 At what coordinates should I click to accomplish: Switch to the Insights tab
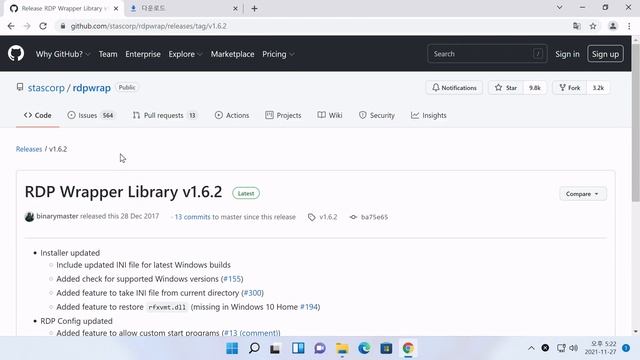(429, 116)
